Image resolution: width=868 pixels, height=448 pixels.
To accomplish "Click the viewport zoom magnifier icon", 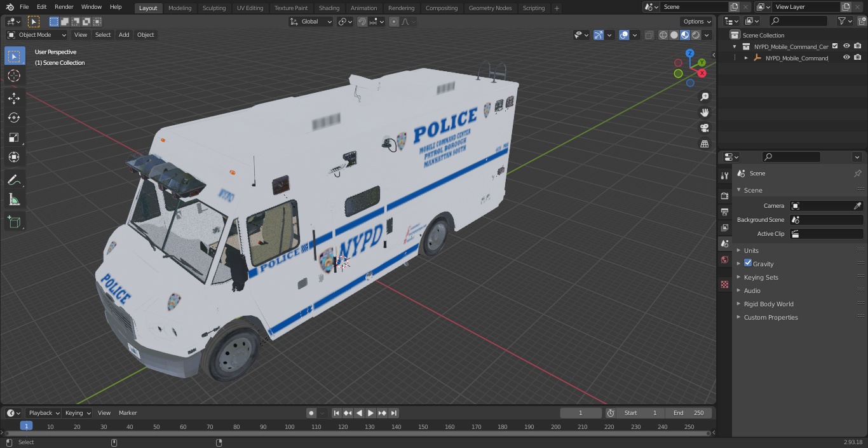I will (x=704, y=97).
